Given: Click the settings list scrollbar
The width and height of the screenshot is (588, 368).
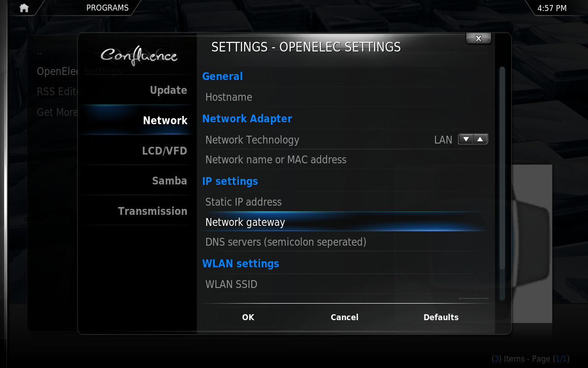Looking at the screenshot, I should click(502, 168).
